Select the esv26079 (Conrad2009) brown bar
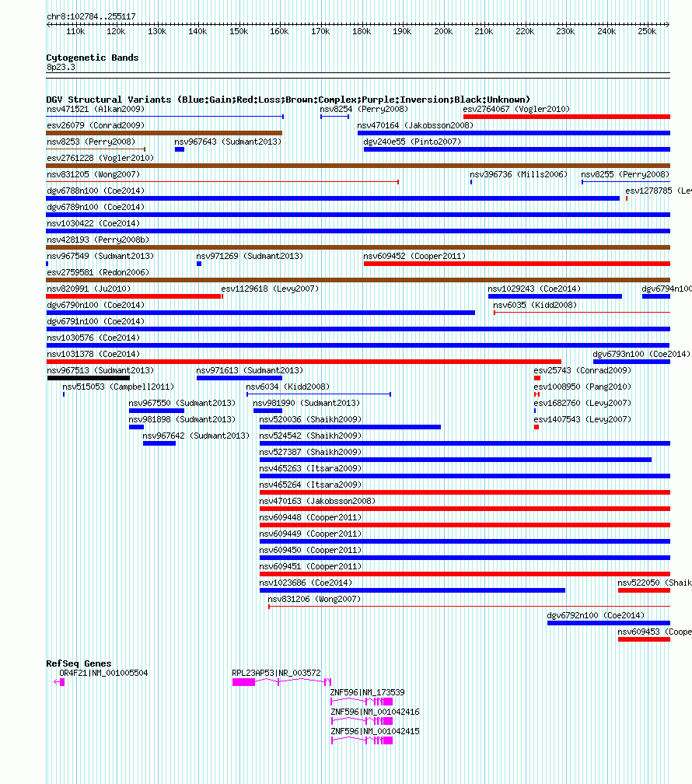The width and height of the screenshot is (692, 784). click(x=164, y=133)
